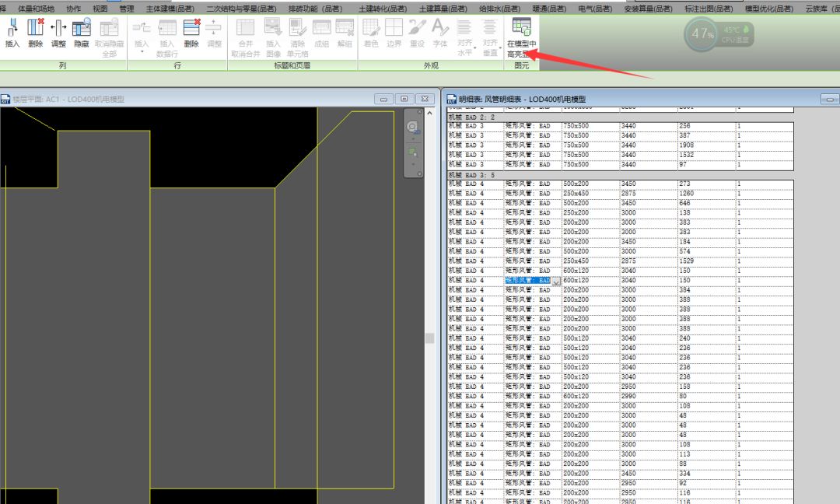Click the Insert column icon (插入)

12,32
